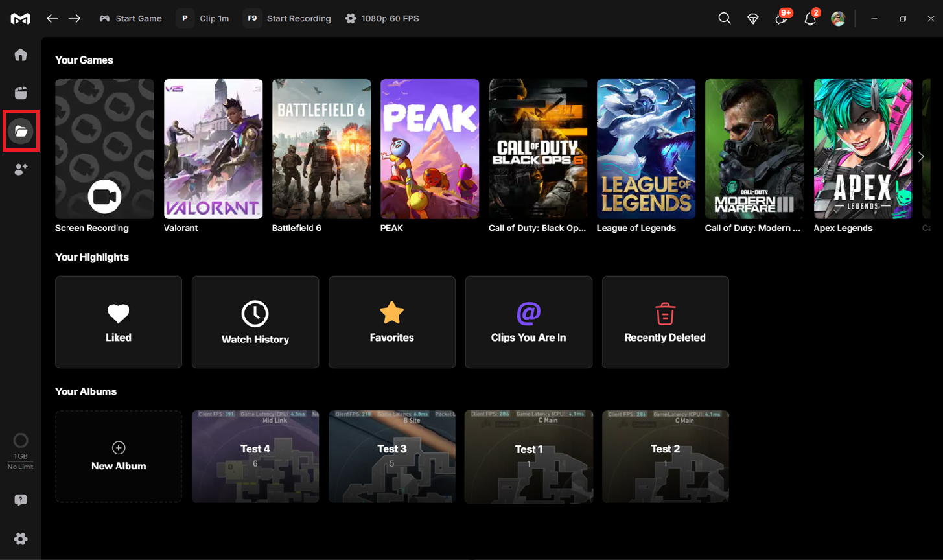The width and height of the screenshot is (943, 560).
Task: Open the Library folder sidebar icon
Action: [x=21, y=131]
